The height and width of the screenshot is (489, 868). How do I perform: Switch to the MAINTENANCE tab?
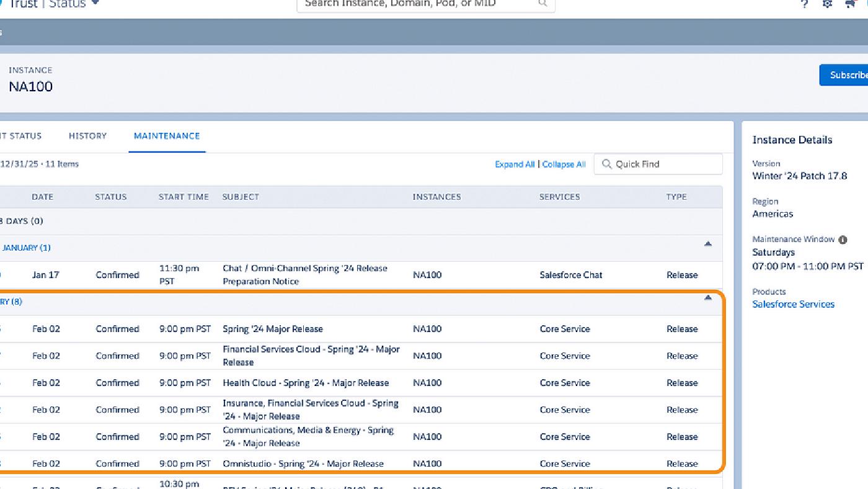tap(166, 135)
